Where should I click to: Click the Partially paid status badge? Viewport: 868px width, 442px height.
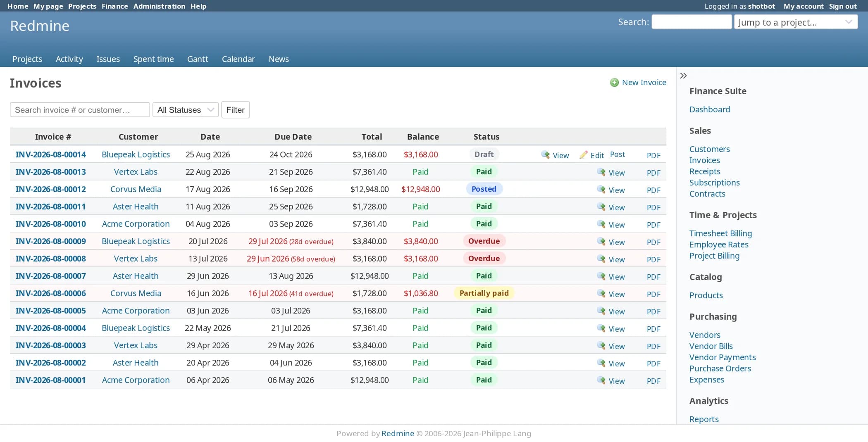[x=484, y=293]
